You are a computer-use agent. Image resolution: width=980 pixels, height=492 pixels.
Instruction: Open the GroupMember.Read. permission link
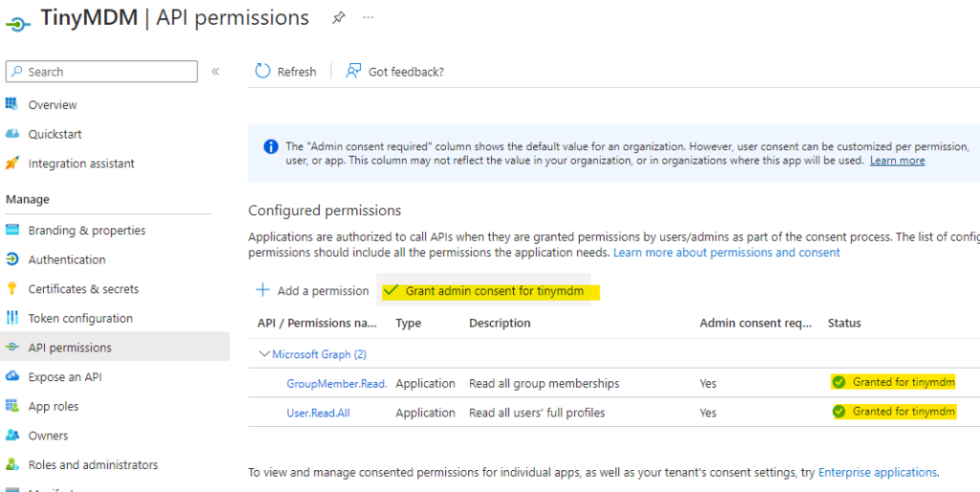click(x=337, y=383)
